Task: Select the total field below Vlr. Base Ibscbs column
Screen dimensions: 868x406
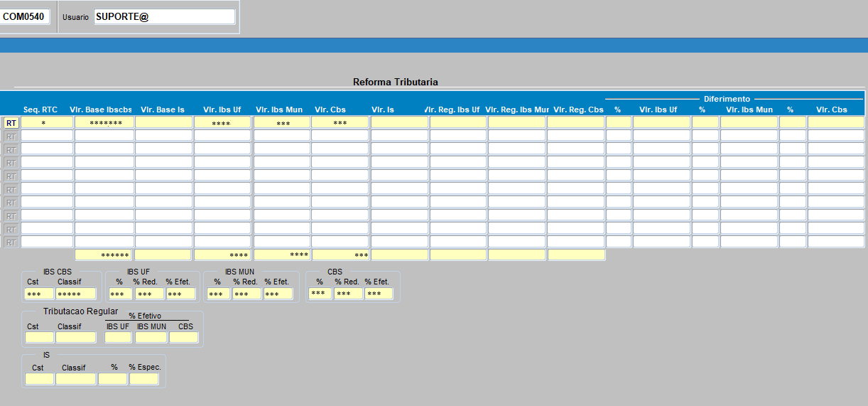Action: tap(104, 255)
